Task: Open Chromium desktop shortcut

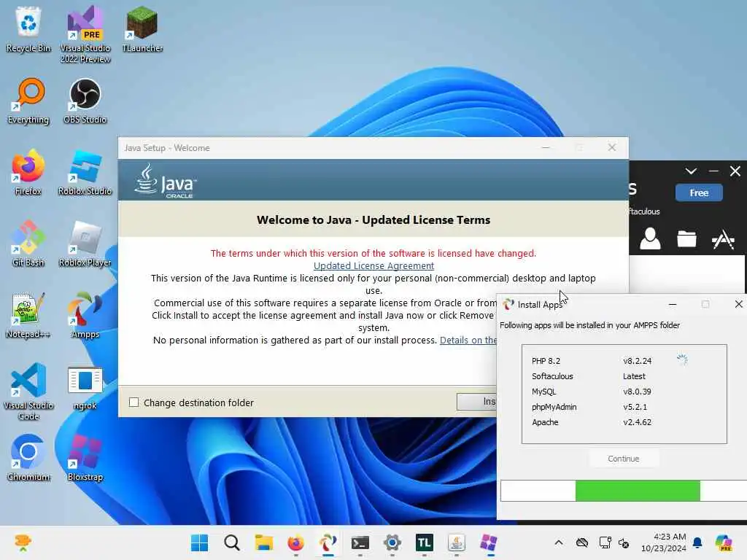Action: [x=28, y=458]
